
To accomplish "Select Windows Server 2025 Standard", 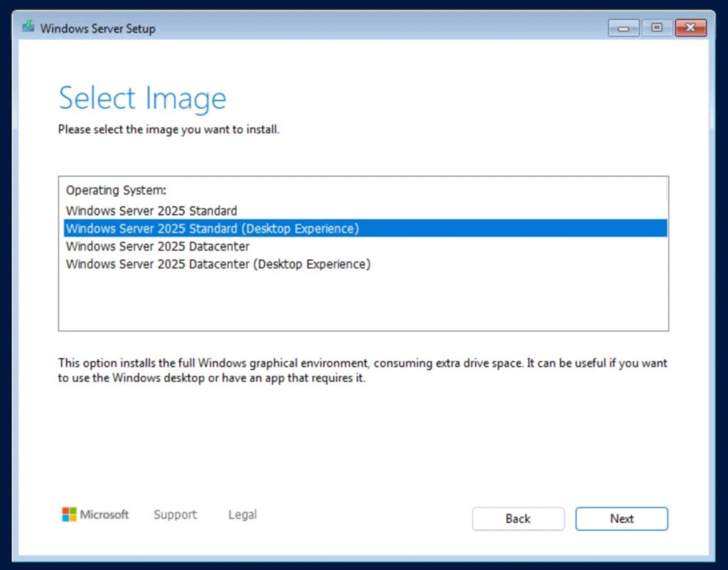I will (x=151, y=211).
